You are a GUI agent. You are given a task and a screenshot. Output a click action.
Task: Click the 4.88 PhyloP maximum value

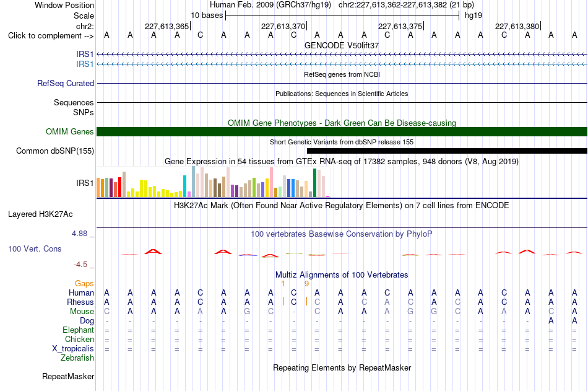tap(79, 234)
